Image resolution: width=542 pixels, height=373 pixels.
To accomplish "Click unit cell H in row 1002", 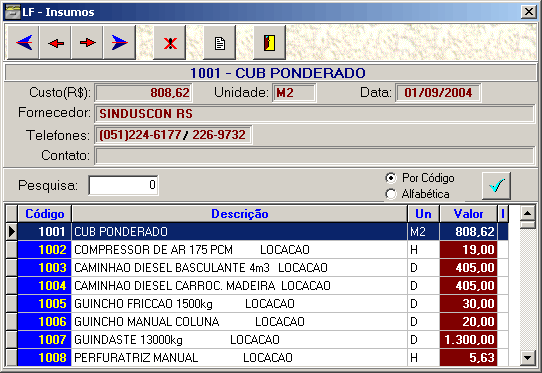I will pos(423,250).
